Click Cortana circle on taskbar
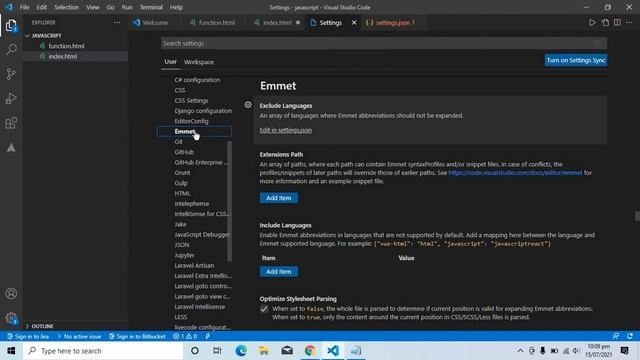 [x=195, y=351]
